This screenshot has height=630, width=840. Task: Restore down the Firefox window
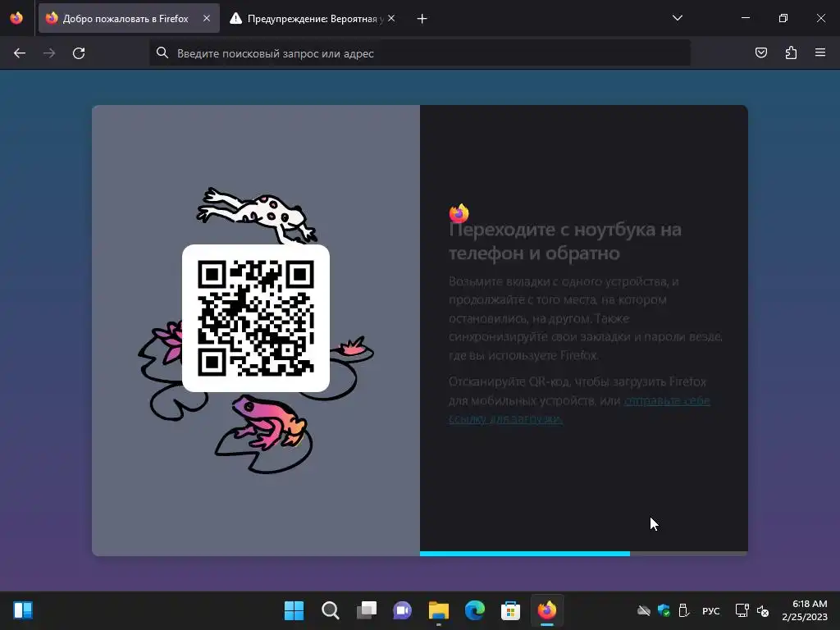(x=783, y=18)
